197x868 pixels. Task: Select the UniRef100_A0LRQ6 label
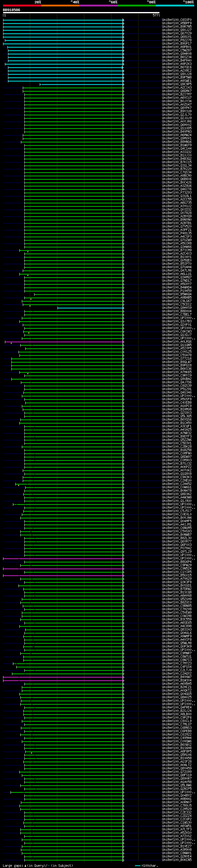[x=177, y=342]
